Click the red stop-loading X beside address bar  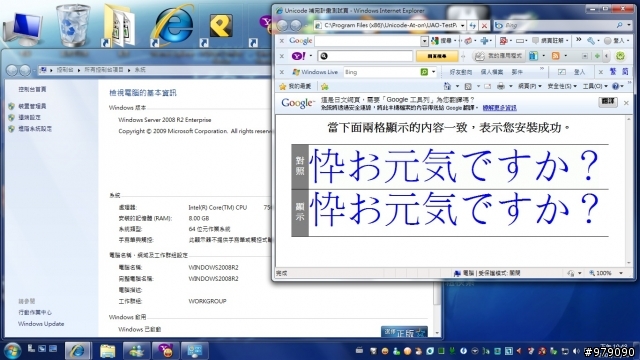(x=484, y=26)
